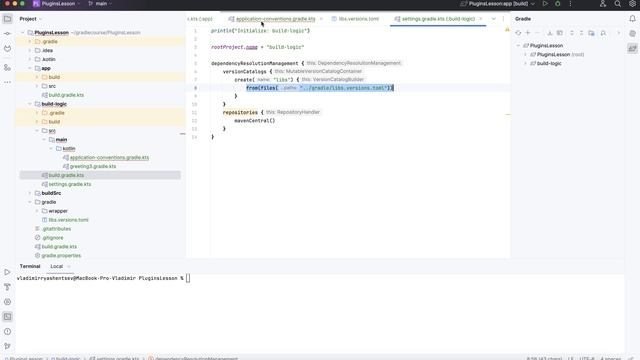Open Project view mode dropdown
This screenshot has width=640, height=360.
(31, 19)
